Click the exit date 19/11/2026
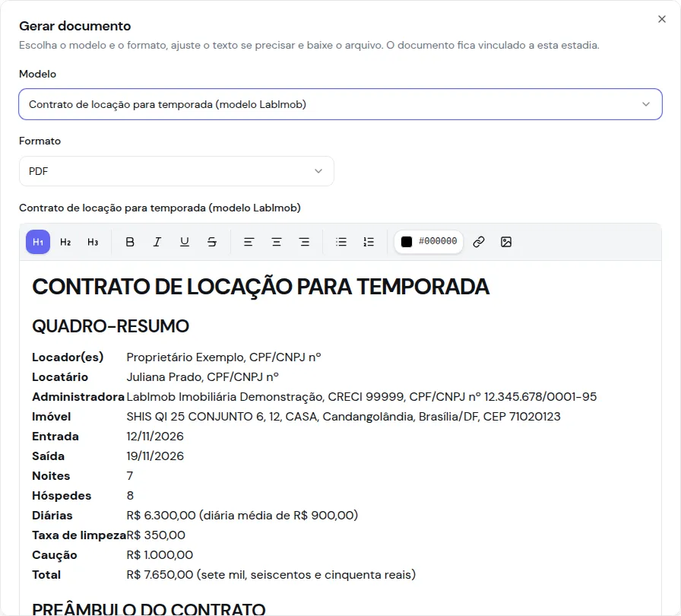Viewport: 681px width, 616px height. (155, 456)
